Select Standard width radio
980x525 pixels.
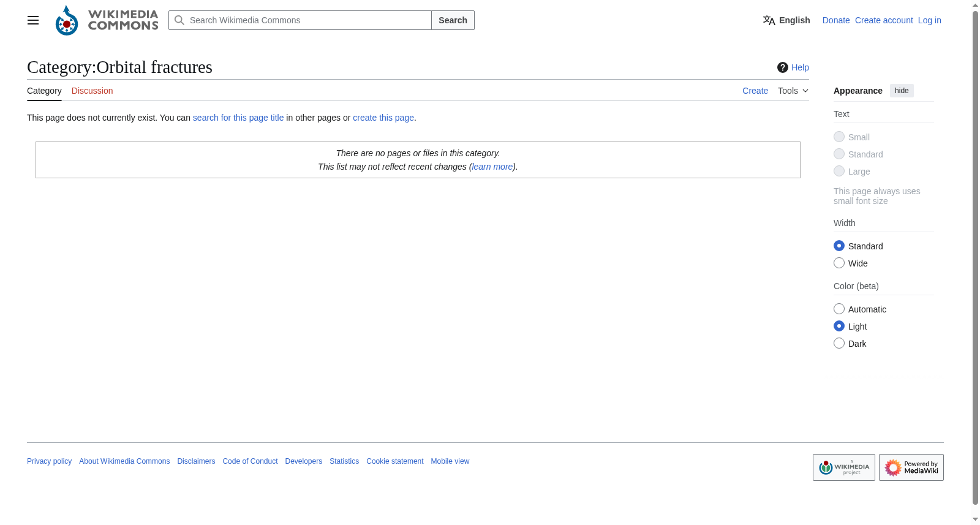[839, 246]
